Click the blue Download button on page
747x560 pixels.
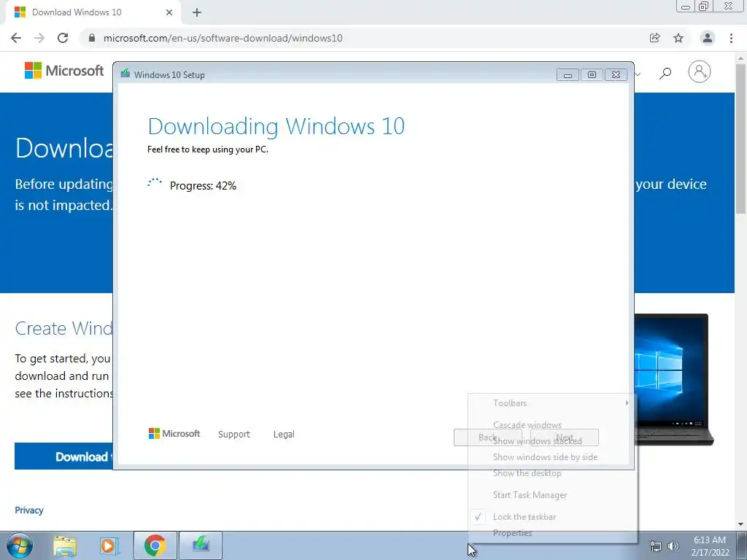(x=64, y=456)
